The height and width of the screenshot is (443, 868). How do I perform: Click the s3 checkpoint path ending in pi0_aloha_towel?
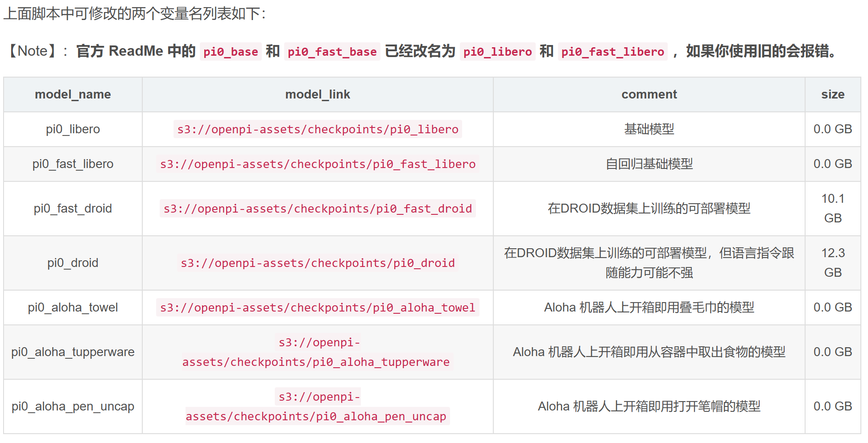pyautogui.click(x=318, y=308)
